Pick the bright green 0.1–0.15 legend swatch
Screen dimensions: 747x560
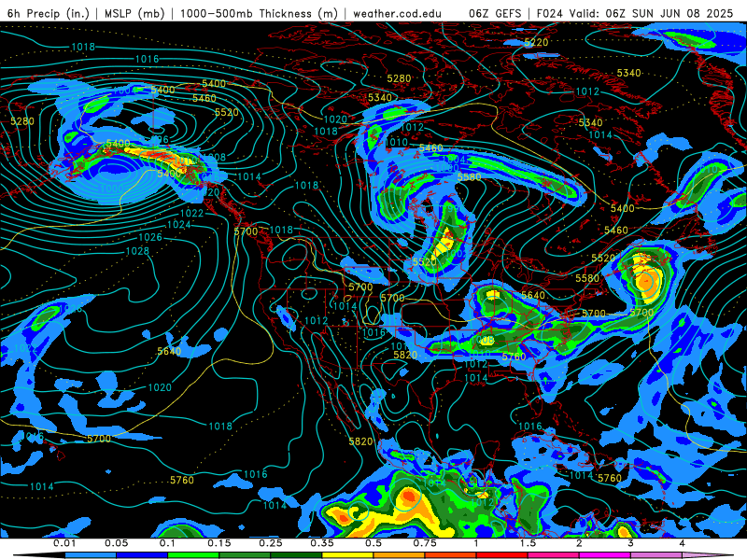point(194,555)
